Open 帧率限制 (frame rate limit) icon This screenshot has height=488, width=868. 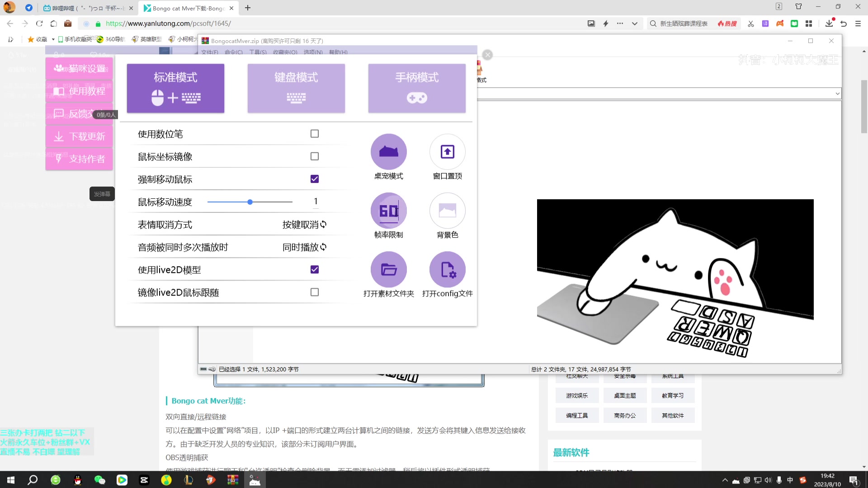coord(389,211)
